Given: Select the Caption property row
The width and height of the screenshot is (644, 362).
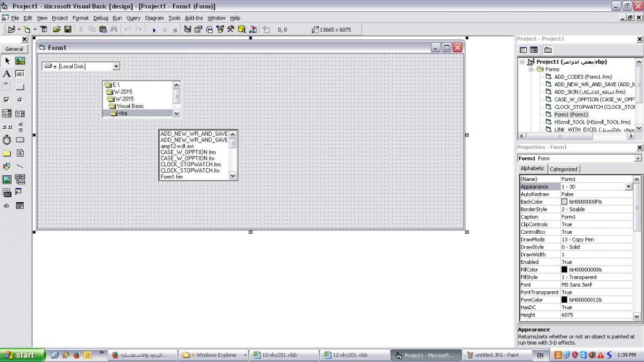Looking at the screenshot, I should pyautogui.click(x=576, y=217).
